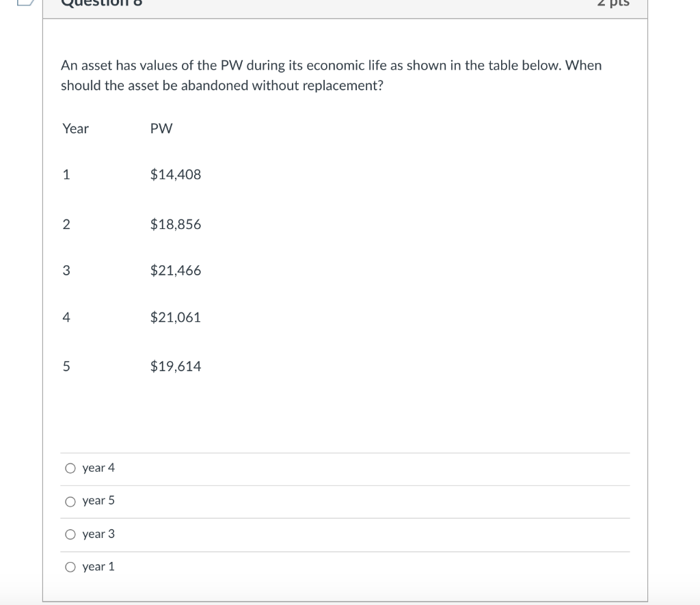Screen dimensions: 700x605
Task: Click the 'Year' column header
Action: 75,129
